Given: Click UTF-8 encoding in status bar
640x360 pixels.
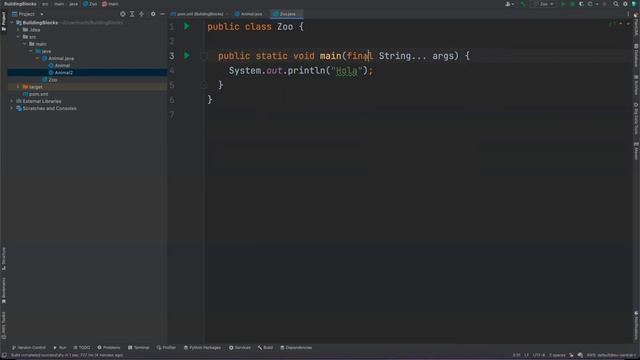Looking at the screenshot, I should point(539,355).
